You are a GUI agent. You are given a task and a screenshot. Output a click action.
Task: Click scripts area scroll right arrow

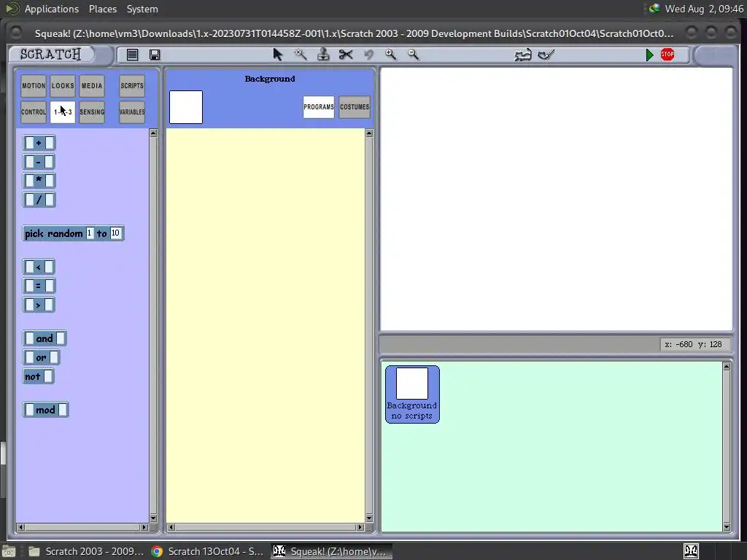coord(360,527)
